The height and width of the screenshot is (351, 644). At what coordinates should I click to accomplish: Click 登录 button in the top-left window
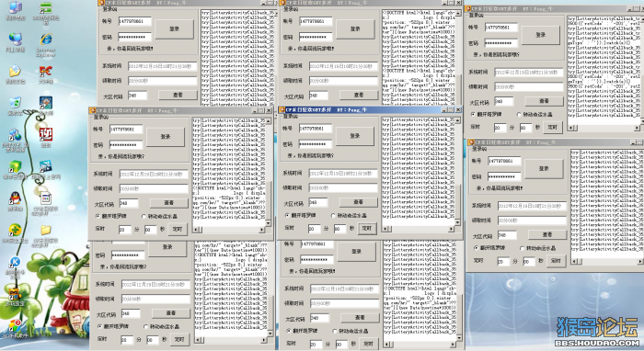(175, 28)
